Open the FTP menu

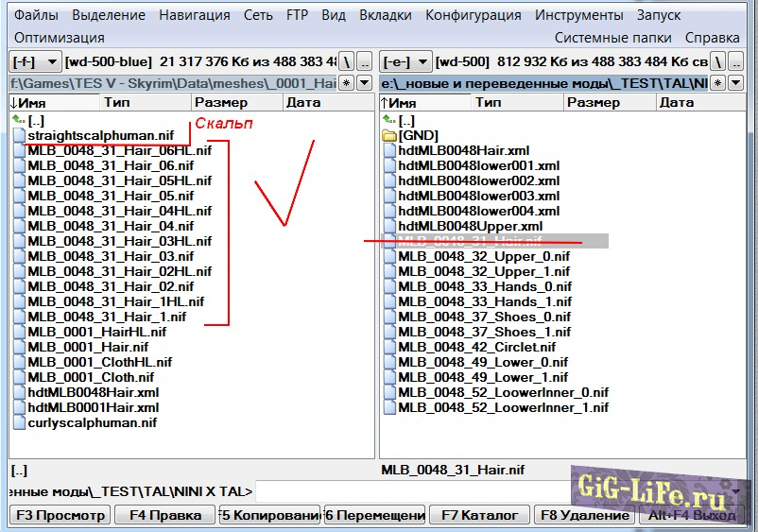pyautogui.click(x=297, y=15)
